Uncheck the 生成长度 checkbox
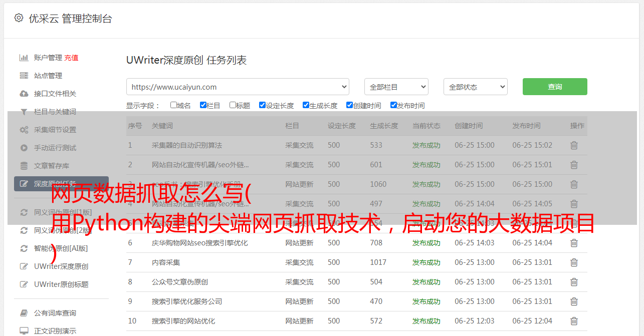Viewport: 644px width, 336px height. pos(306,105)
